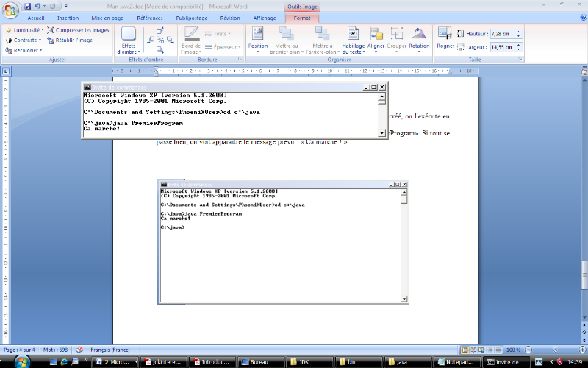Click zoom out minus button
This screenshot has width=588, height=368.
528,350
